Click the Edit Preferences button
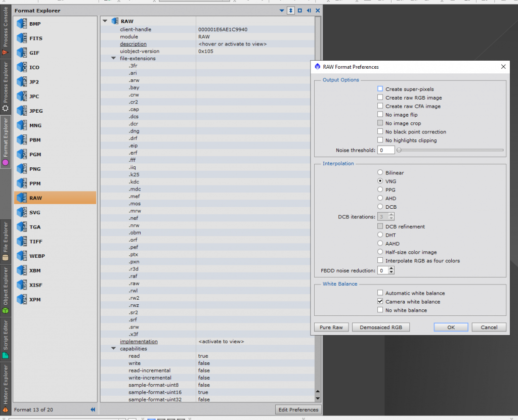This screenshot has height=420, width=518. tap(298, 409)
